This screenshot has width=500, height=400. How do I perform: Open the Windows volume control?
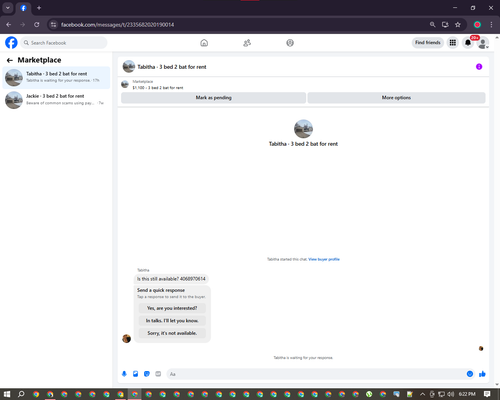click(x=451, y=394)
